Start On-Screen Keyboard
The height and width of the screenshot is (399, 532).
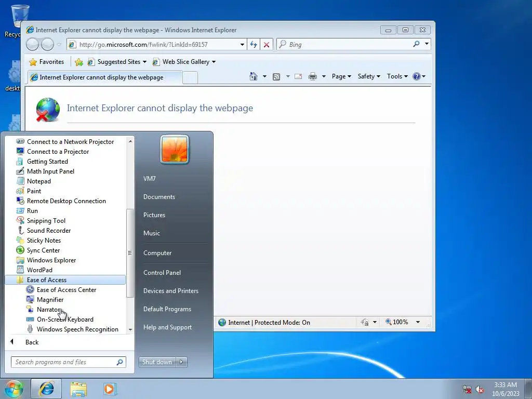(65, 320)
